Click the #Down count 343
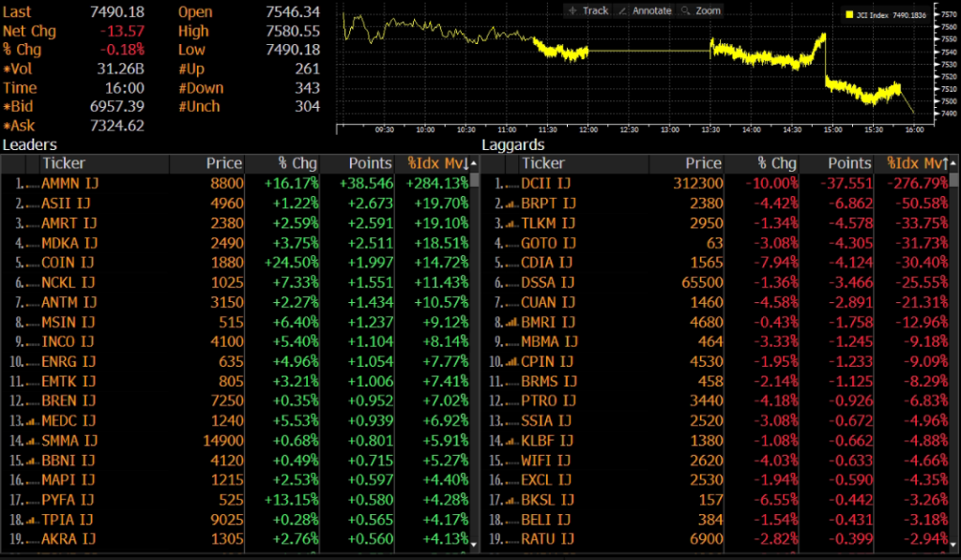The width and height of the screenshot is (961, 560). click(x=307, y=88)
